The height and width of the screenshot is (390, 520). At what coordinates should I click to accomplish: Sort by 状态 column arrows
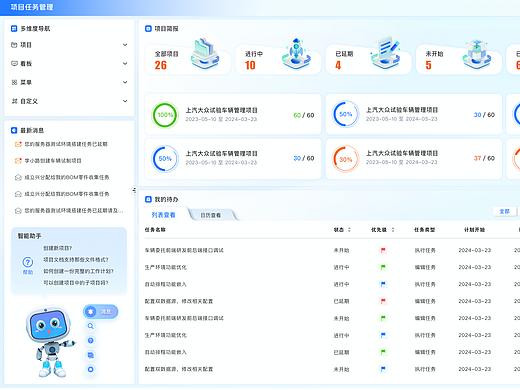[x=349, y=230]
